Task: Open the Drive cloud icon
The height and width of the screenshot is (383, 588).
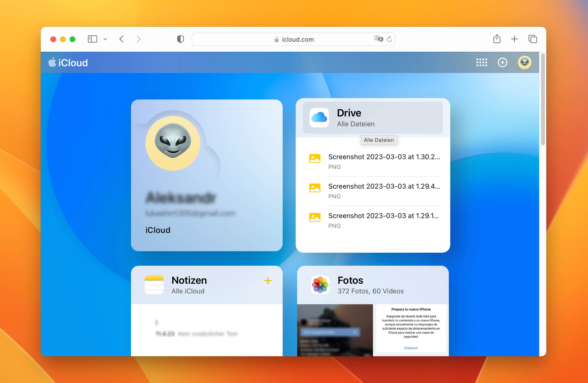Action: (319, 118)
